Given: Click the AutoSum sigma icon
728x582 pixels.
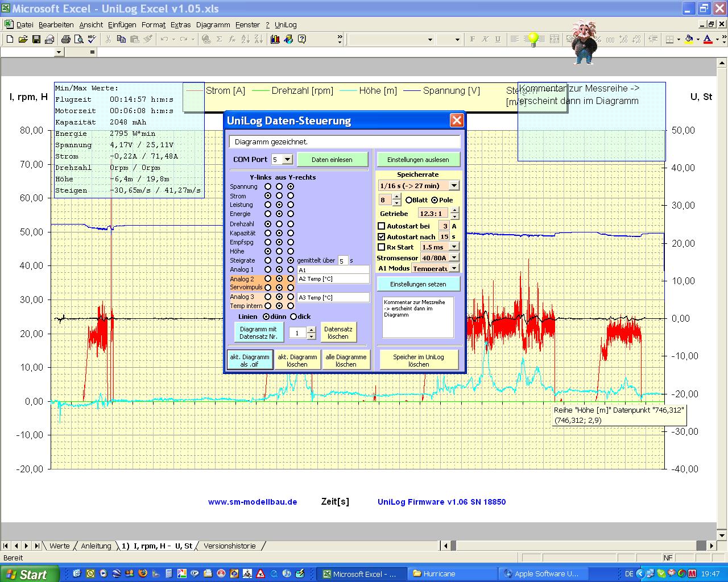Looking at the screenshot, I should (219, 39).
